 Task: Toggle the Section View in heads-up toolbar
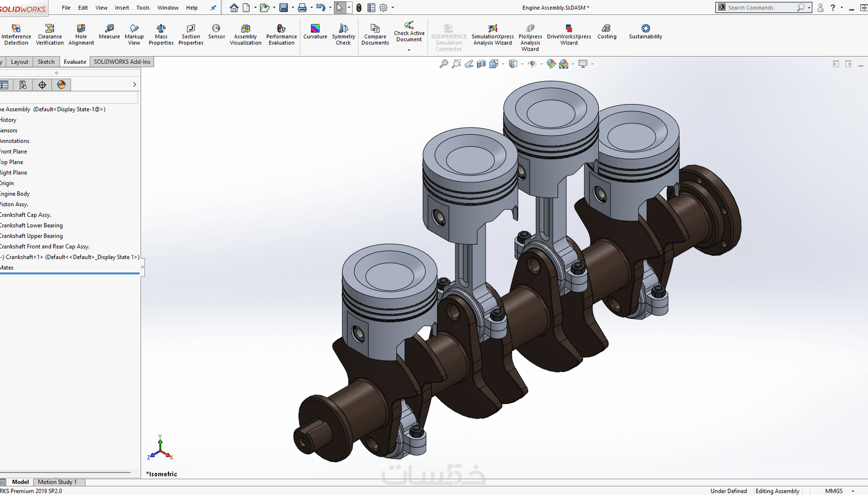click(481, 64)
